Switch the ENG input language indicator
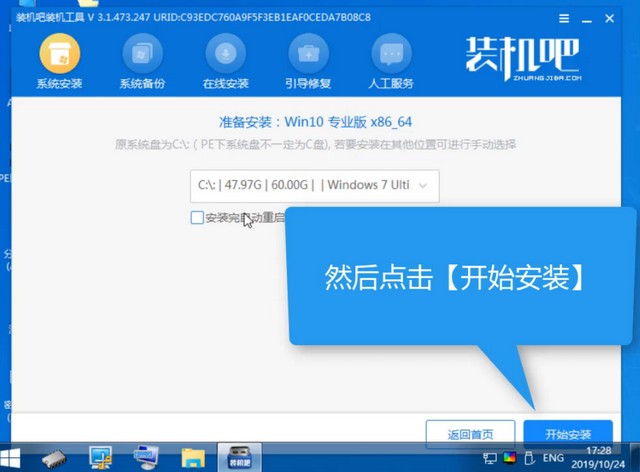 (x=553, y=458)
